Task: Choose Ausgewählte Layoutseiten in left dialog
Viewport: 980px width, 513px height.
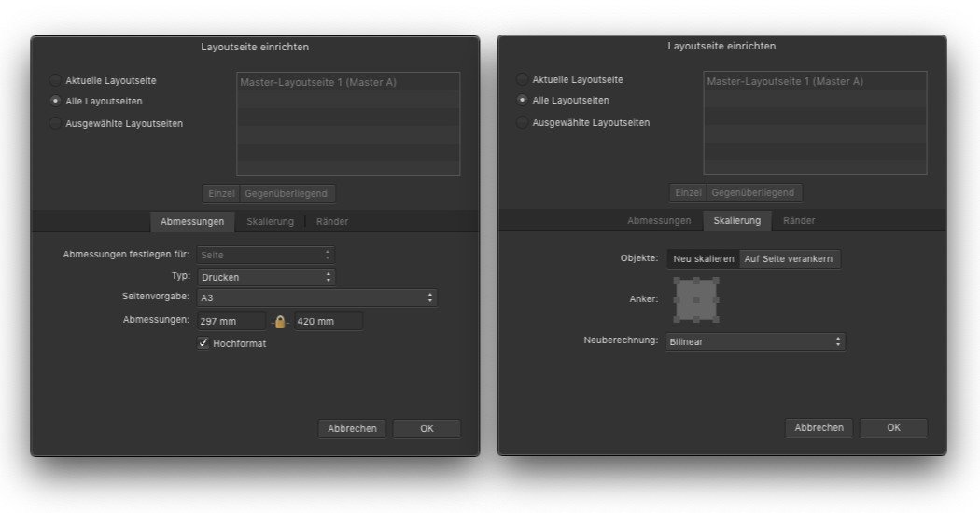Action: coord(55,123)
